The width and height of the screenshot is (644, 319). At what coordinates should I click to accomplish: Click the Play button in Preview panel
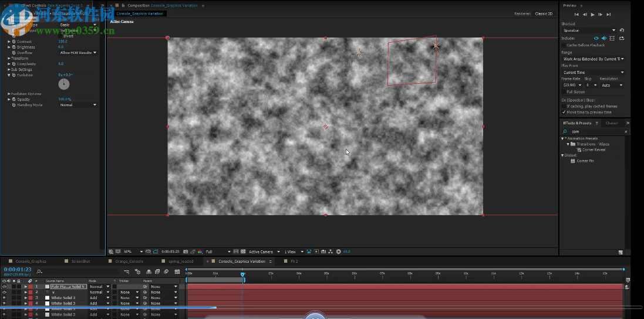click(592, 14)
